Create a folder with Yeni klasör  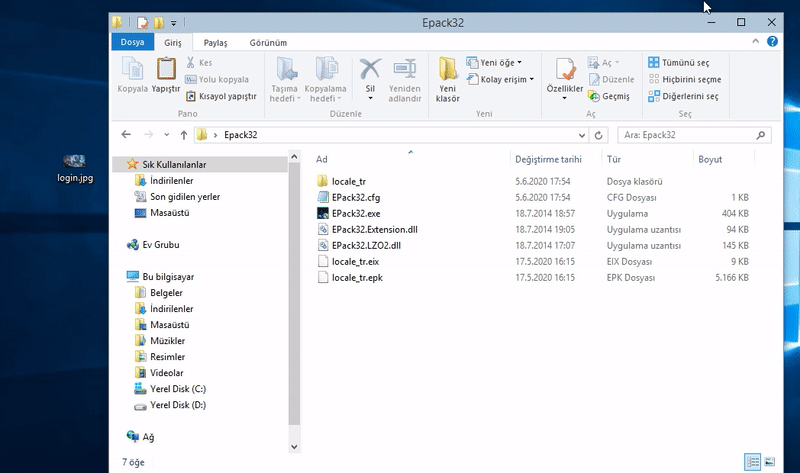(x=447, y=79)
